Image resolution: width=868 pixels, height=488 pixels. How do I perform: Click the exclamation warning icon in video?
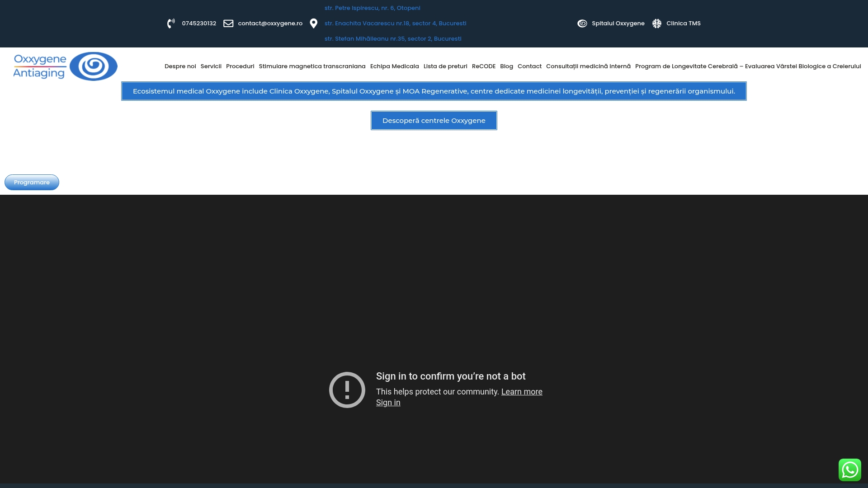point(347,390)
